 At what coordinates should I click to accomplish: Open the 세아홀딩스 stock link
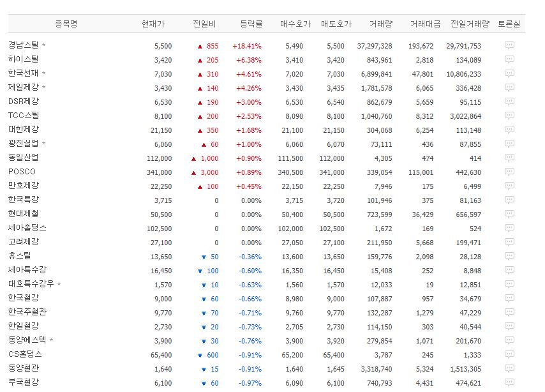[x=27, y=228]
